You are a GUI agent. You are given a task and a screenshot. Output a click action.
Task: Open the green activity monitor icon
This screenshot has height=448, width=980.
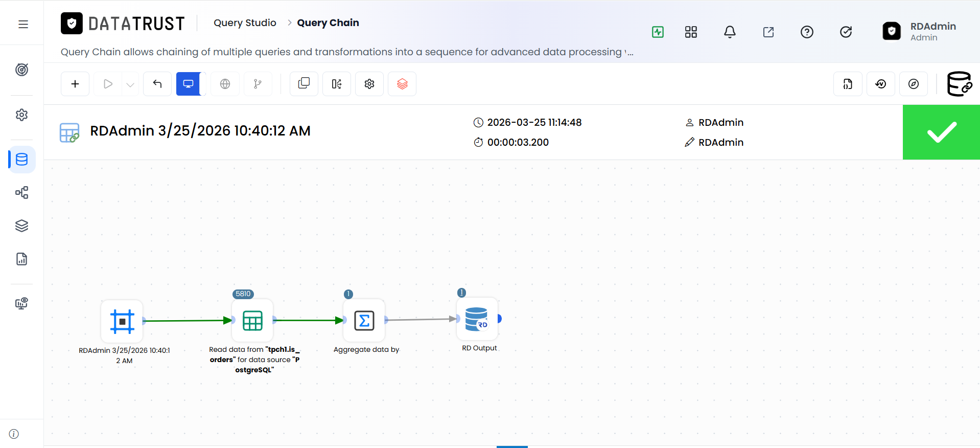coord(658,32)
